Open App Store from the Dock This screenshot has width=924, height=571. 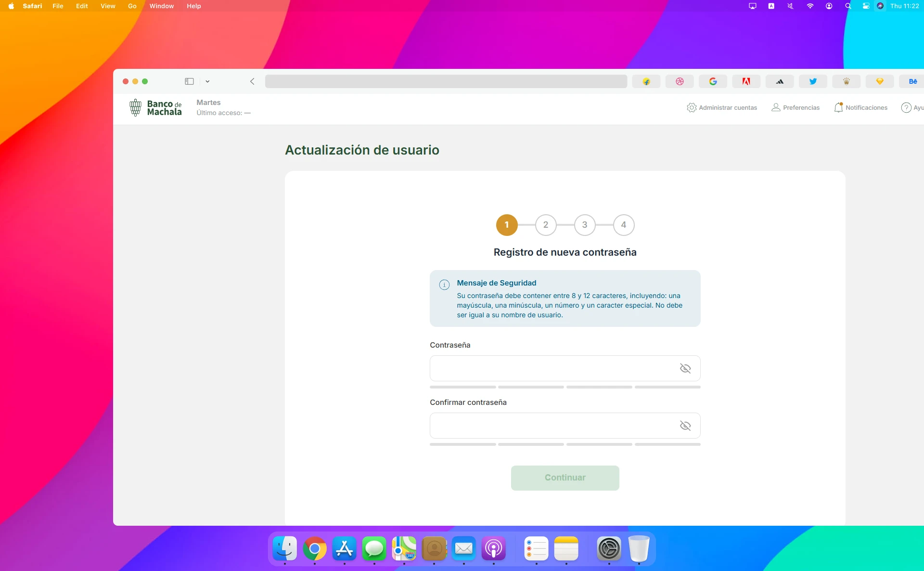345,548
